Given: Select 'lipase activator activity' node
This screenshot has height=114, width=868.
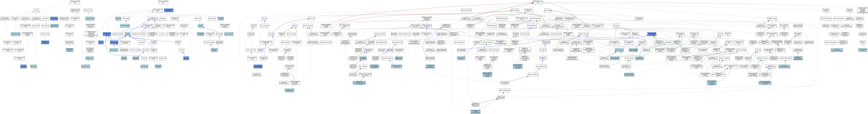Looking at the screenshot, I should [69, 34].
